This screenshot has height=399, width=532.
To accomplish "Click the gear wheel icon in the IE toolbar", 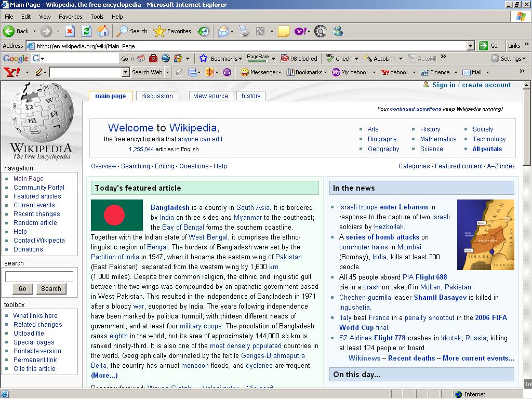I will (x=320, y=31).
